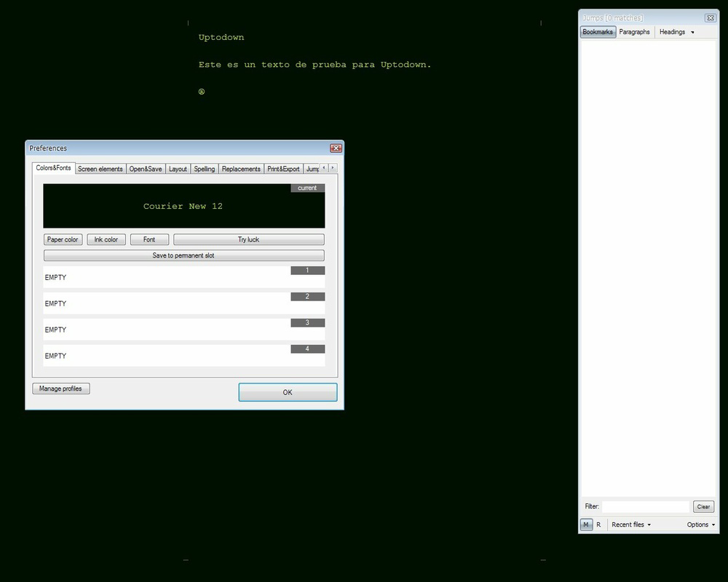
Task: Click Save to permanent slot
Action: tap(184, 255)
